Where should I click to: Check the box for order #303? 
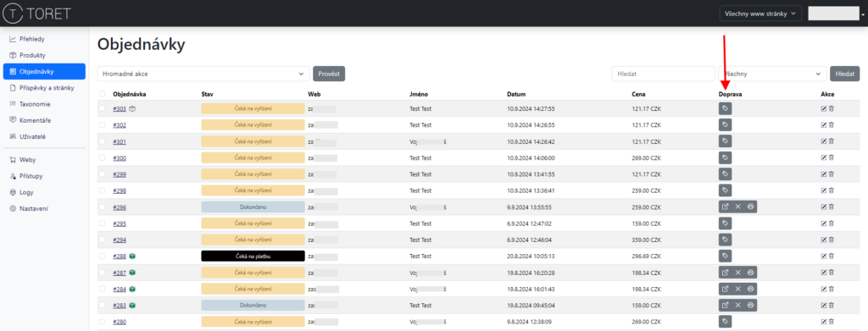102,109
